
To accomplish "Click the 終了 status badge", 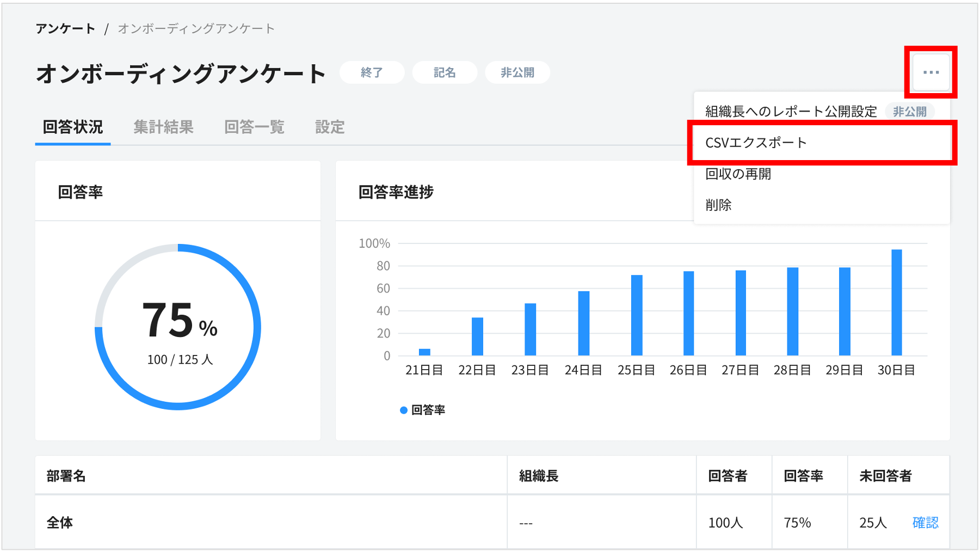I will click(x=372, y=72).
